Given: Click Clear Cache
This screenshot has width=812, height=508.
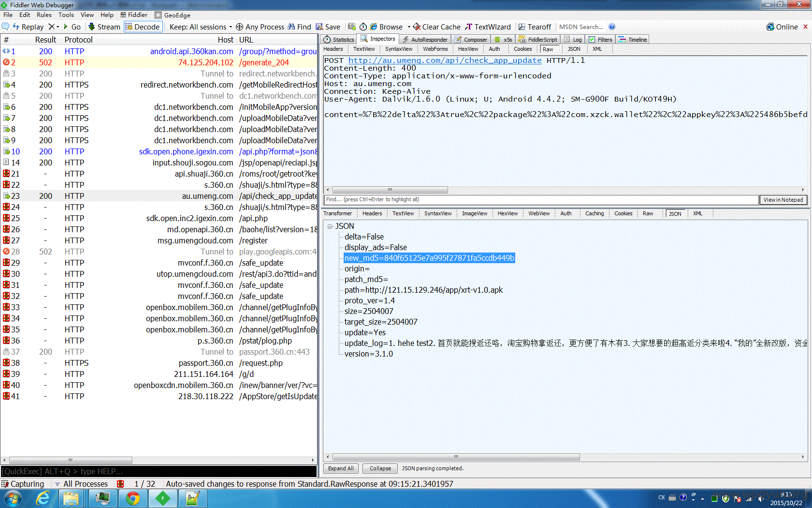Looking at the screenshot, I should (436, 27).
